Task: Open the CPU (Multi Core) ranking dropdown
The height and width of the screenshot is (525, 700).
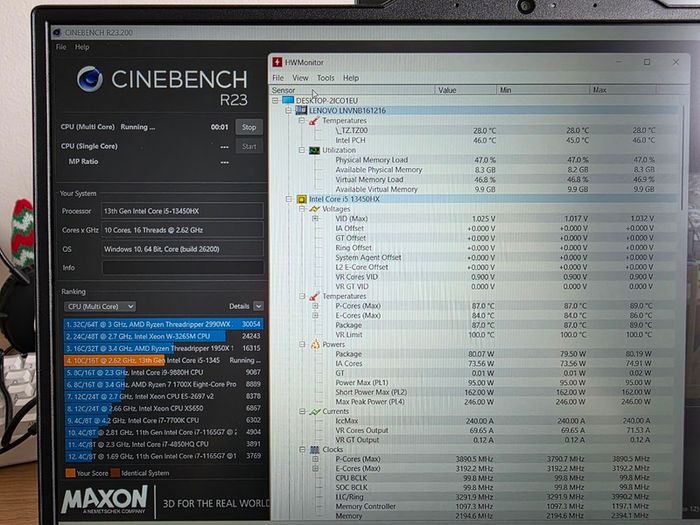Action: coord(100,306)
